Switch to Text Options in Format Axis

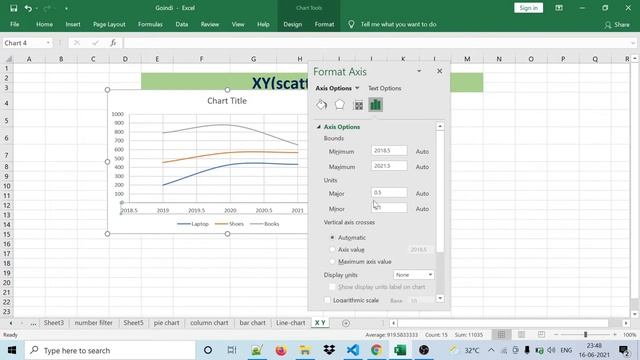pyautogui.click(x=384, y=88)
